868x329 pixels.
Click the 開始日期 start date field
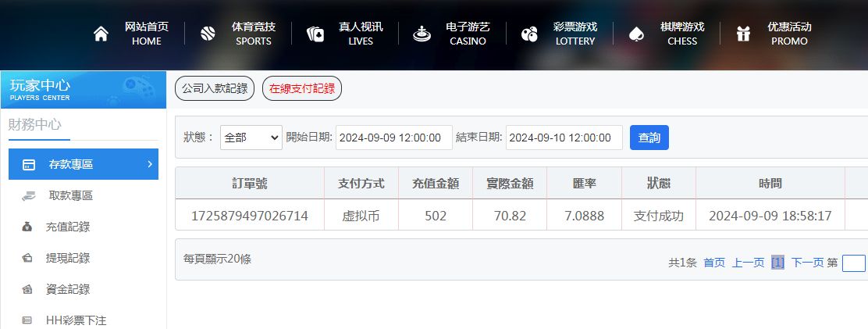coord(394,138)
